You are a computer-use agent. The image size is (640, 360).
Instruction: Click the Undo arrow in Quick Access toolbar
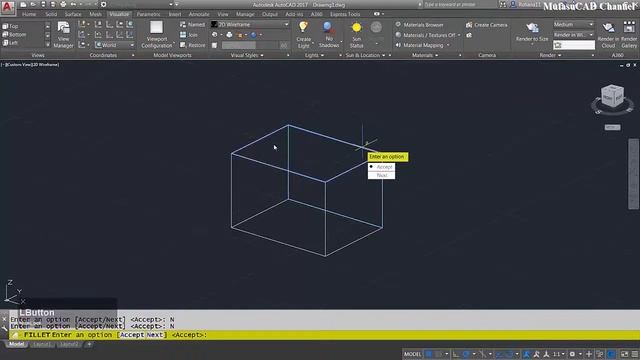[x=73, y=4]
